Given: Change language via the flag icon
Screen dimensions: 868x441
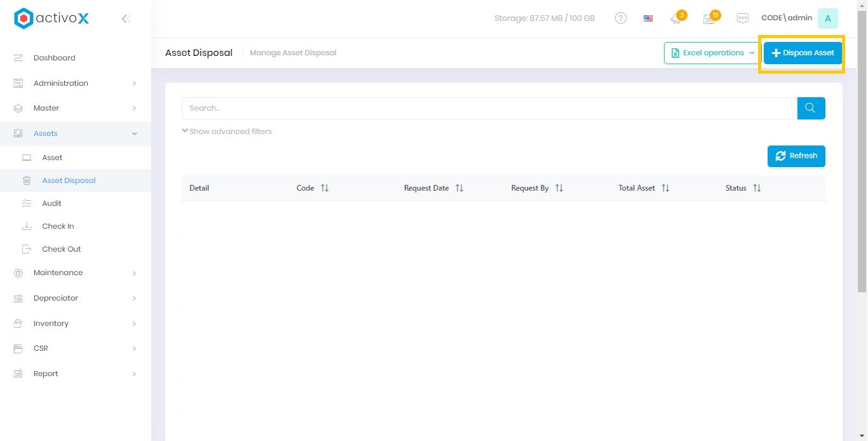Looking at the screenshot, I should (648, 18).
